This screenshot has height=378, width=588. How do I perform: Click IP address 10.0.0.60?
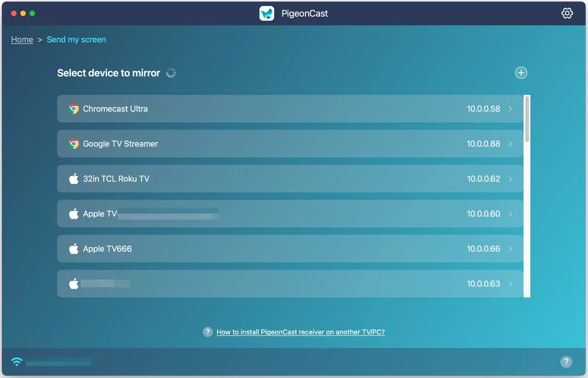[483, 214]
